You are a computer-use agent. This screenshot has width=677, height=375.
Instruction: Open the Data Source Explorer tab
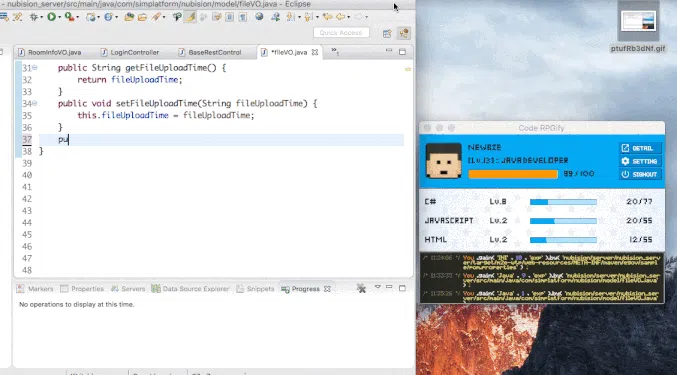(x=190, y=289)
